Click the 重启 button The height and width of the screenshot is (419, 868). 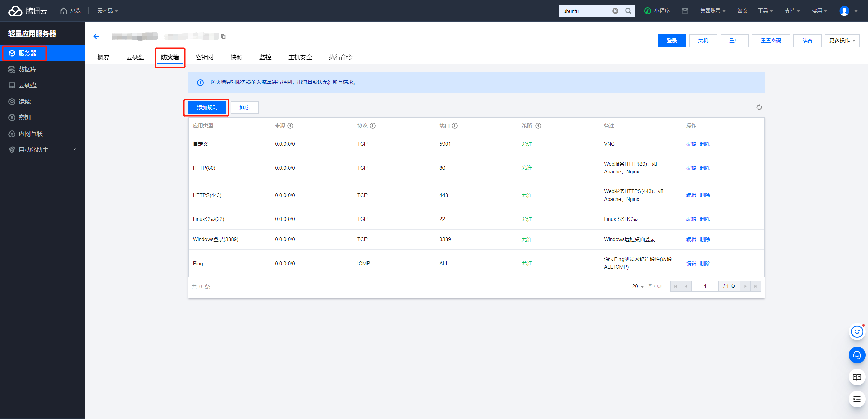(x=734, y=41)
